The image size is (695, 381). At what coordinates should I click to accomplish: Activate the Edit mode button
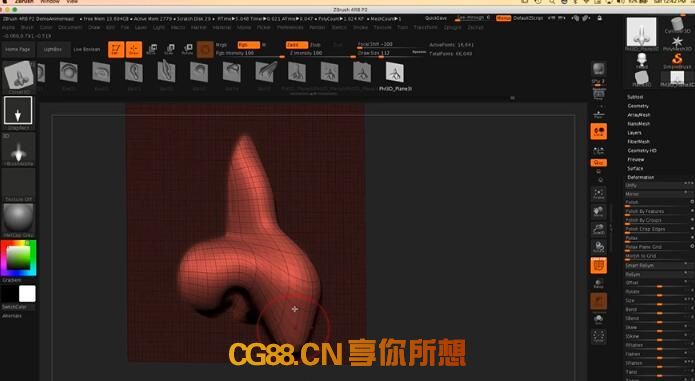click(x=116, y=49)
